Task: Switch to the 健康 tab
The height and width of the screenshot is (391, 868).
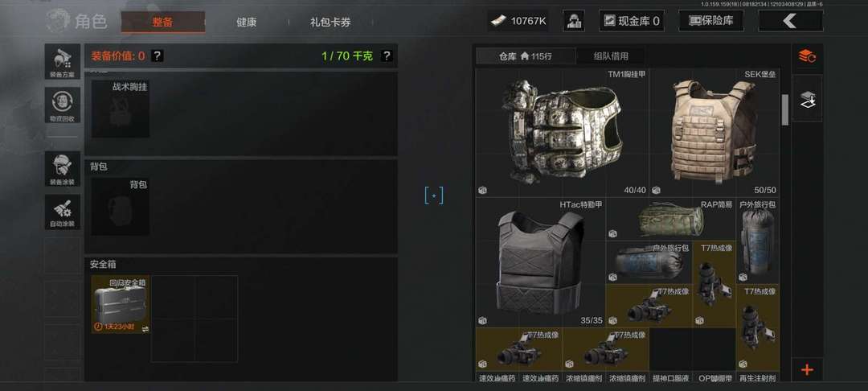Action: (247, 23)
